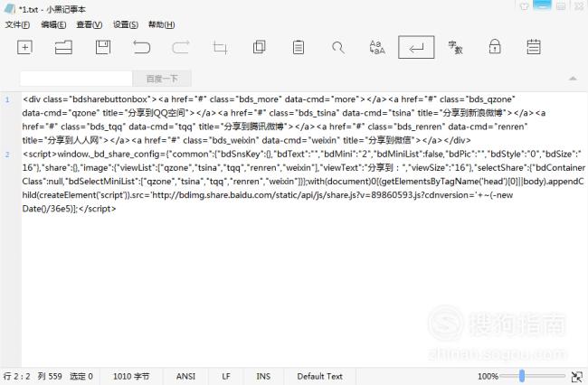Click the 列 559 column indicator
This screenshot has height=385, width=588.
point(50,376)
